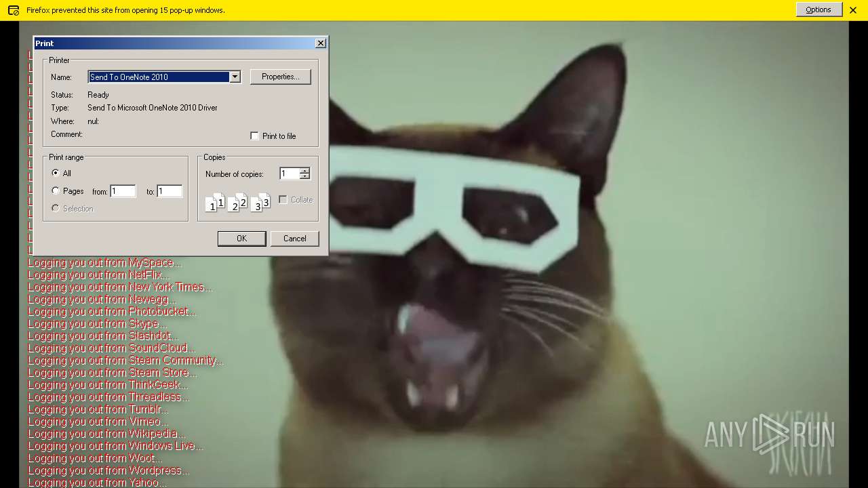Select the All print range option

[56, 173]
